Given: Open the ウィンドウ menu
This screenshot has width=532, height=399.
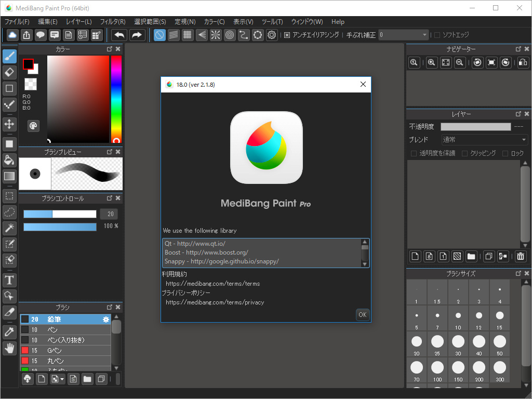Looking at the screenshot, I should pyautogui.click(x=307, y=22).
